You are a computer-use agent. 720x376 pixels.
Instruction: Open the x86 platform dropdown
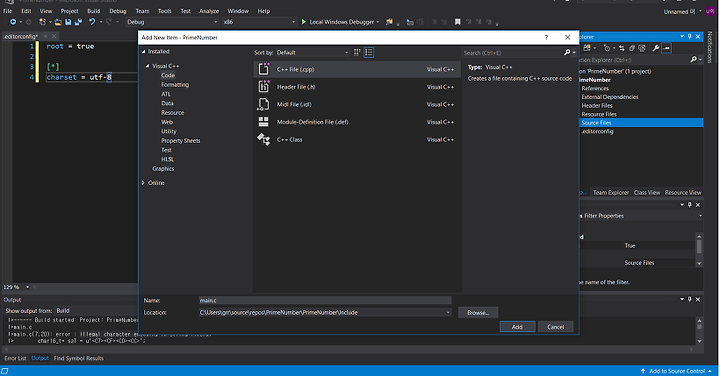pyautogui.click(x=259, y=22)
